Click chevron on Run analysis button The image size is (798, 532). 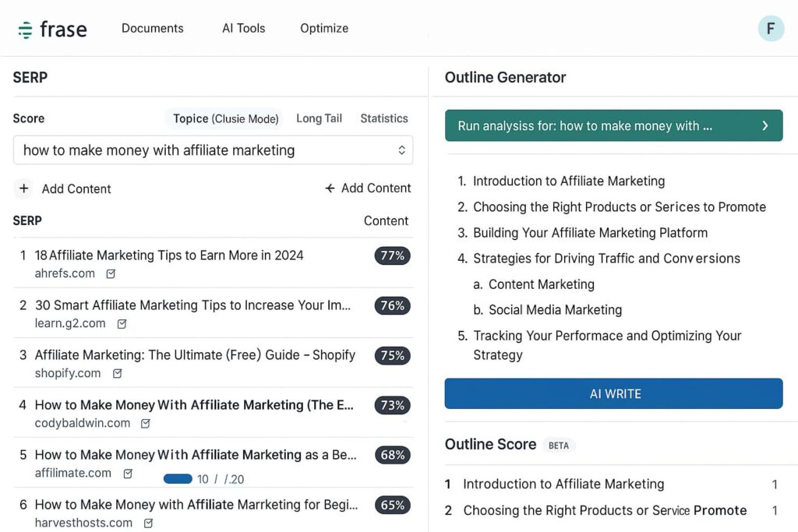(764, 125)
